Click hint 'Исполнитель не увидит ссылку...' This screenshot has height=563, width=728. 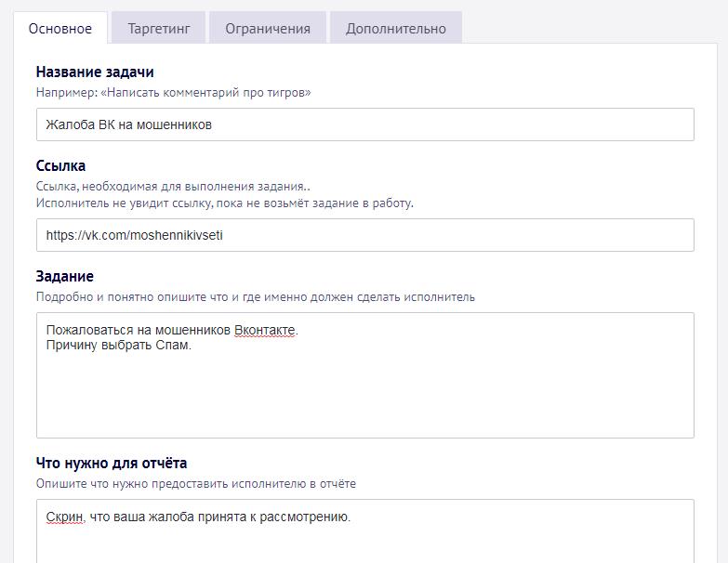point(225,203)
